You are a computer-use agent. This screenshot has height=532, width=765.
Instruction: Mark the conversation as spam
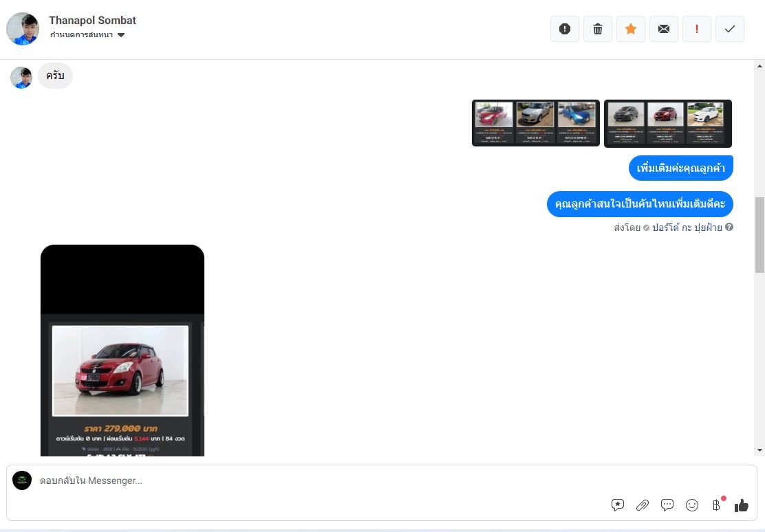[565, 29]
